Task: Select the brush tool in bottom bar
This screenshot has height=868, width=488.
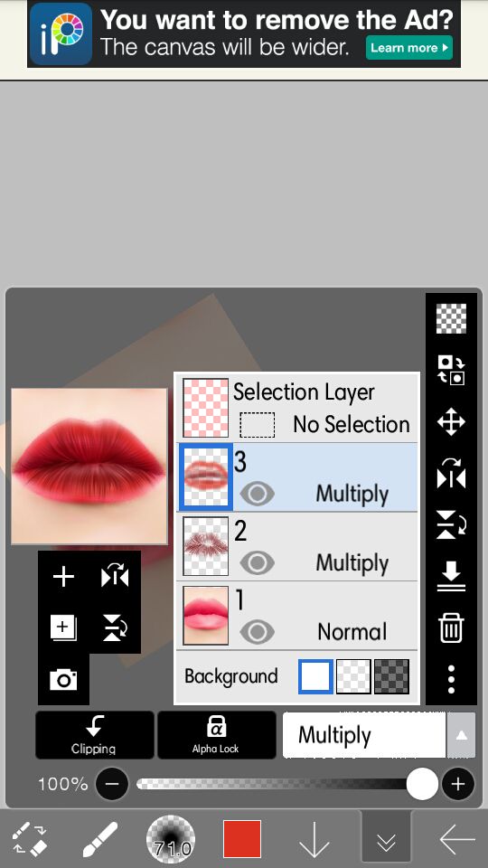Action: click(x=99, y=839)
